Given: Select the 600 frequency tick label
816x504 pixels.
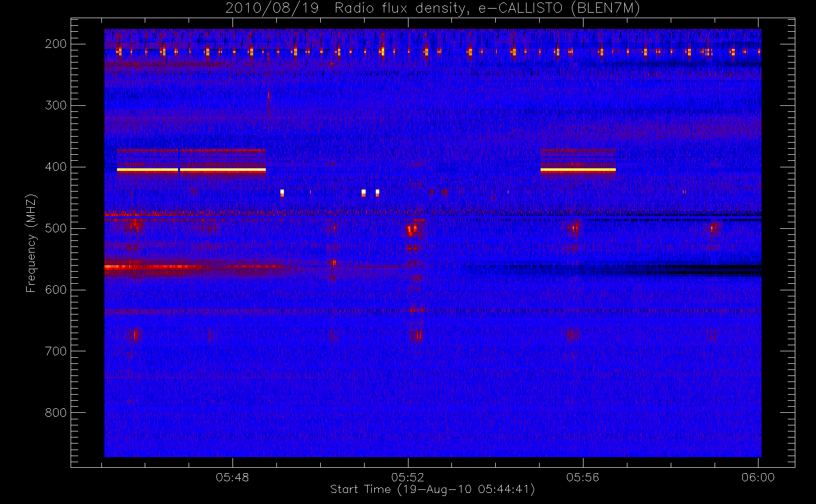Looking at the screenshot, I should point(55,290).
